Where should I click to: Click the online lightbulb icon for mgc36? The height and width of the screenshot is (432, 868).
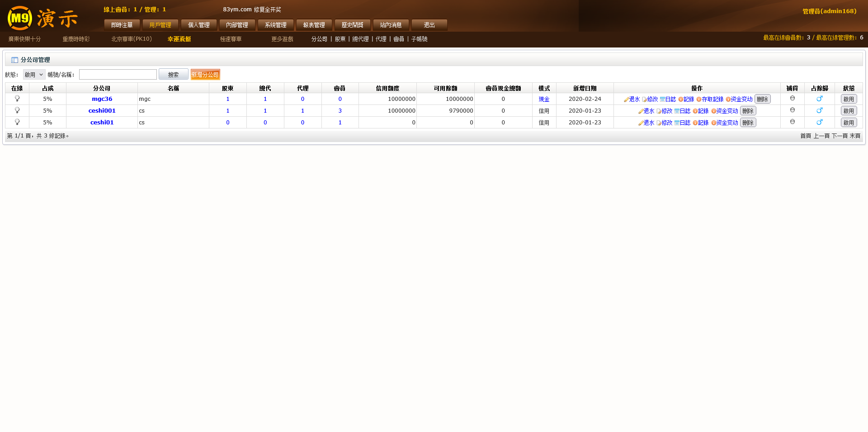point(17,99)
